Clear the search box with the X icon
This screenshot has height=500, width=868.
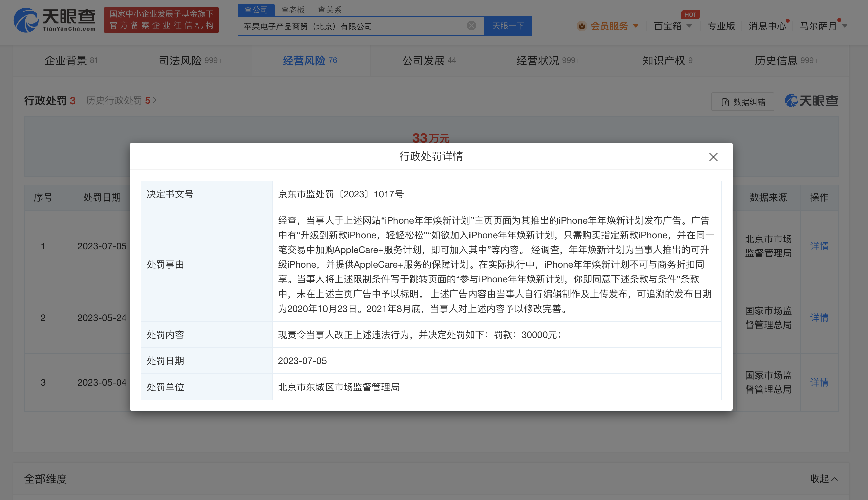click(x=472, y=26)
